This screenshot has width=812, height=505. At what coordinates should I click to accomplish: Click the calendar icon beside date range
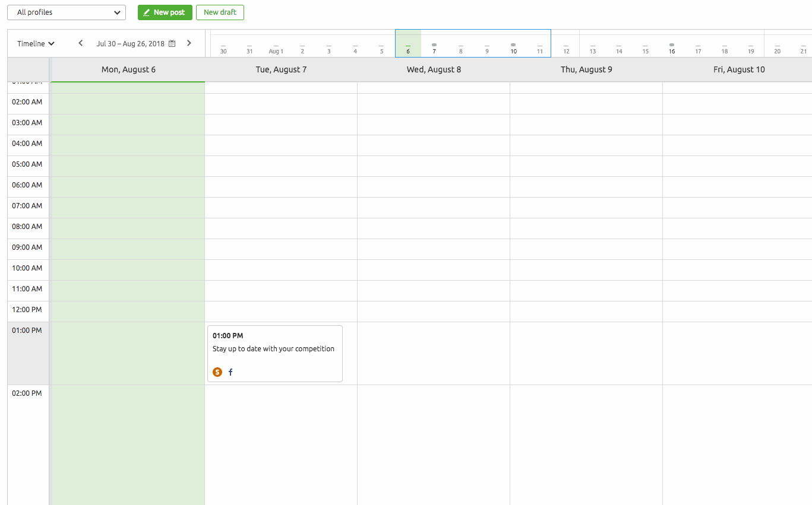pos(172,43)
